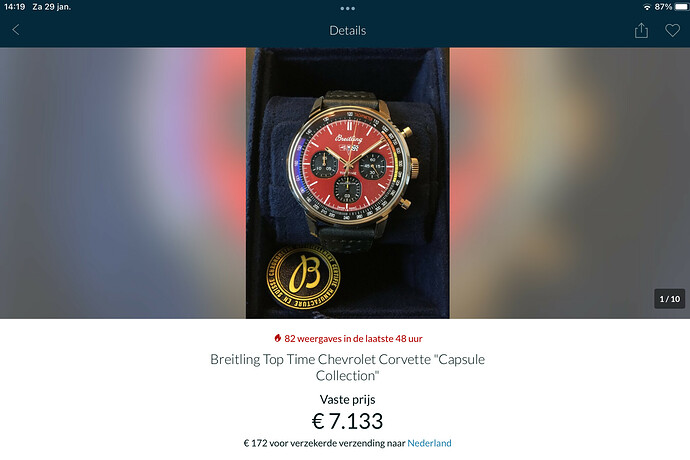This screenshot has height=460, width=690.
Task: Tap the 87% battery percentage
Action: coord(663,7)
